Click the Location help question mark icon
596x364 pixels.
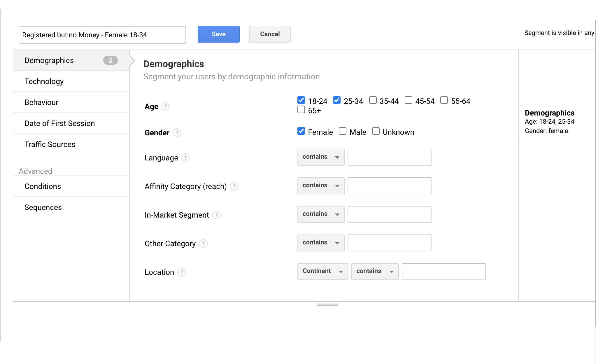click(x=182, y=272)
